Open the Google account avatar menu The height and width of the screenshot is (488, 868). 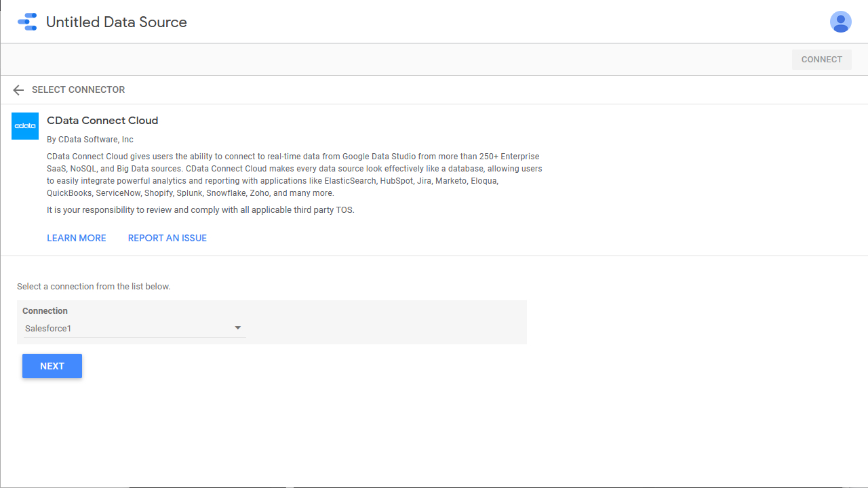(x=841, y=22)
